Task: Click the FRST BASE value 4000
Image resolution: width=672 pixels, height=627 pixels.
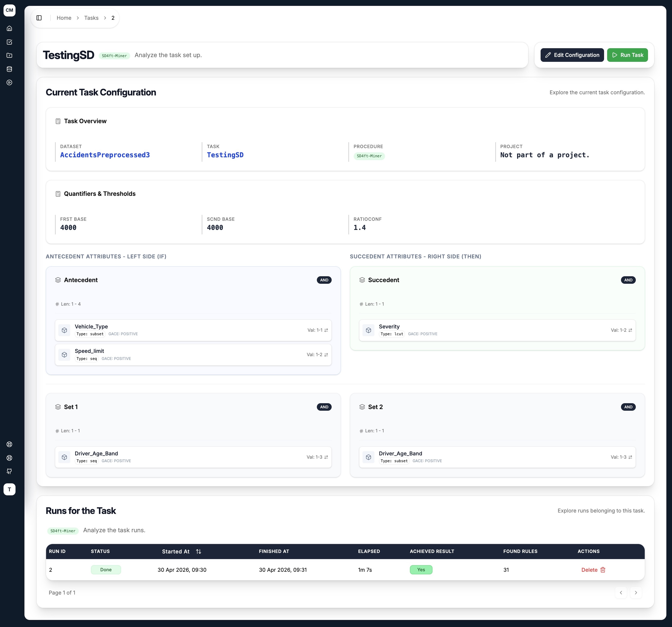Action: coord(68,228)
